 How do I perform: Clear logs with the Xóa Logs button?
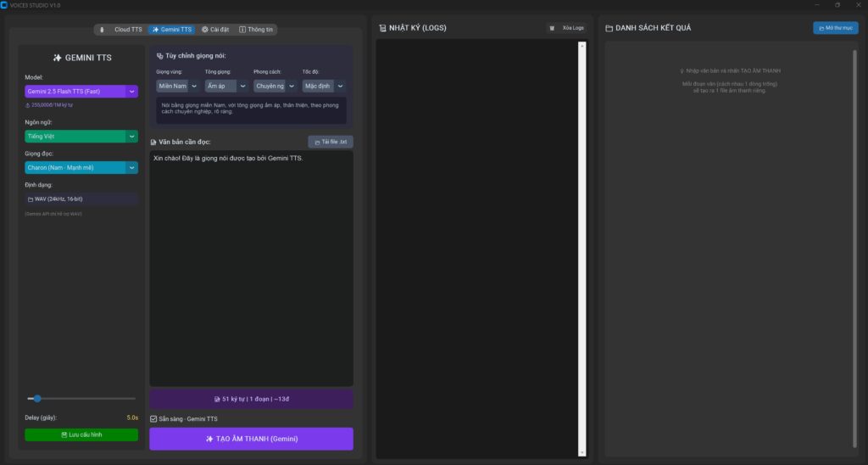pos(567,28)
